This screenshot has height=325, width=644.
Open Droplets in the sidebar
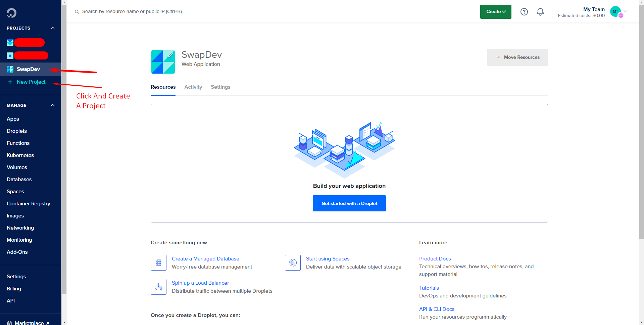pos(17,131)
